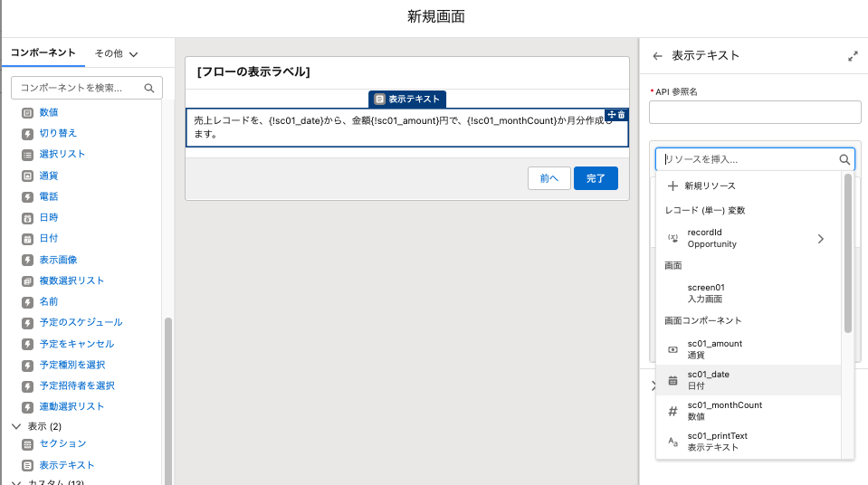Switch to the コンポーネント tab
This screenshot has width=868, height=485.
coord(43,52)
